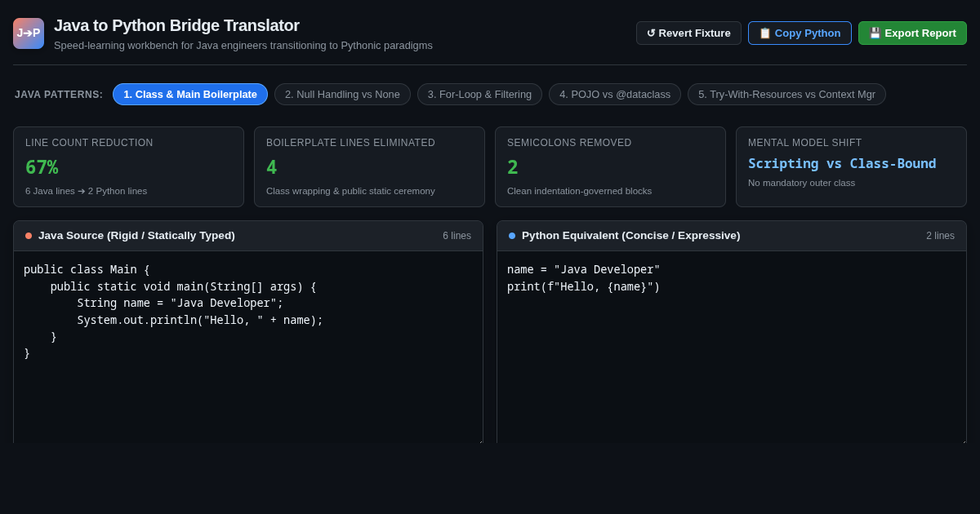
Task: Copy the Python code
Action: [x=800, y=33]
